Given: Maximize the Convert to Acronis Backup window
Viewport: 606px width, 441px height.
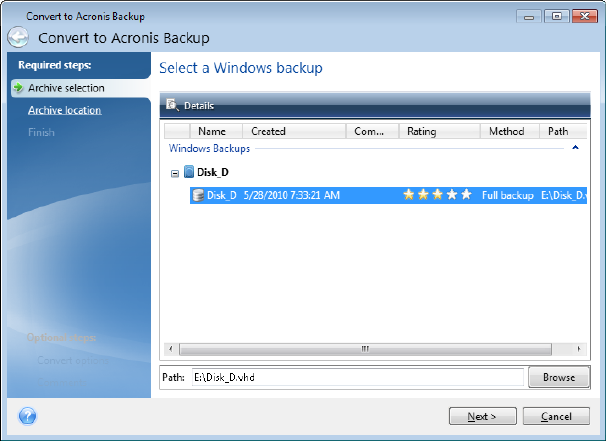Looking at the screenshot, I should (x=557, y=16).
